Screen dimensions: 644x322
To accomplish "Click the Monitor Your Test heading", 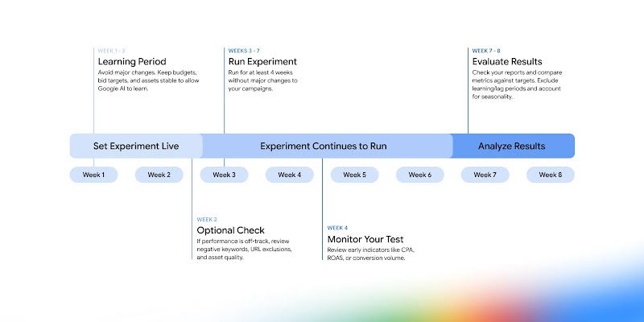I will (x=365, y=239).
